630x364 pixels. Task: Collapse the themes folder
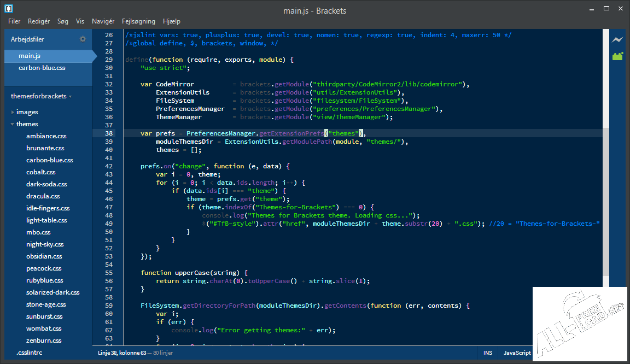[27, 124]
